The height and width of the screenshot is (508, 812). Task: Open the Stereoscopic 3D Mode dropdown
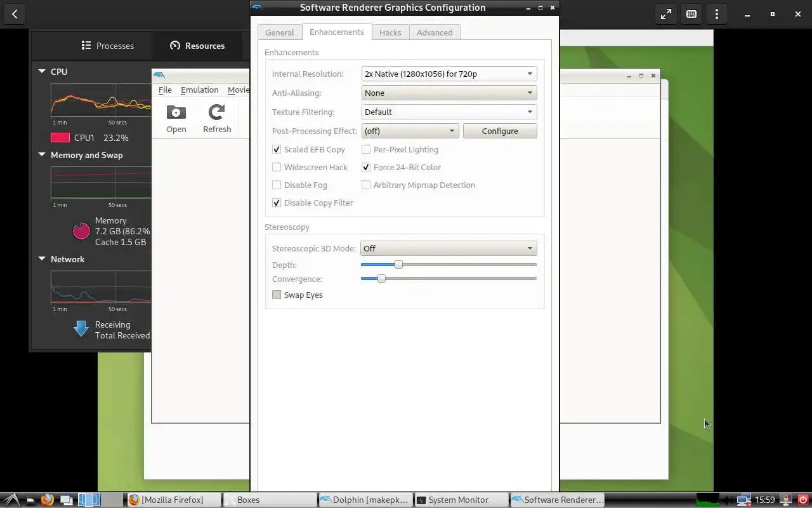[449, 248]
